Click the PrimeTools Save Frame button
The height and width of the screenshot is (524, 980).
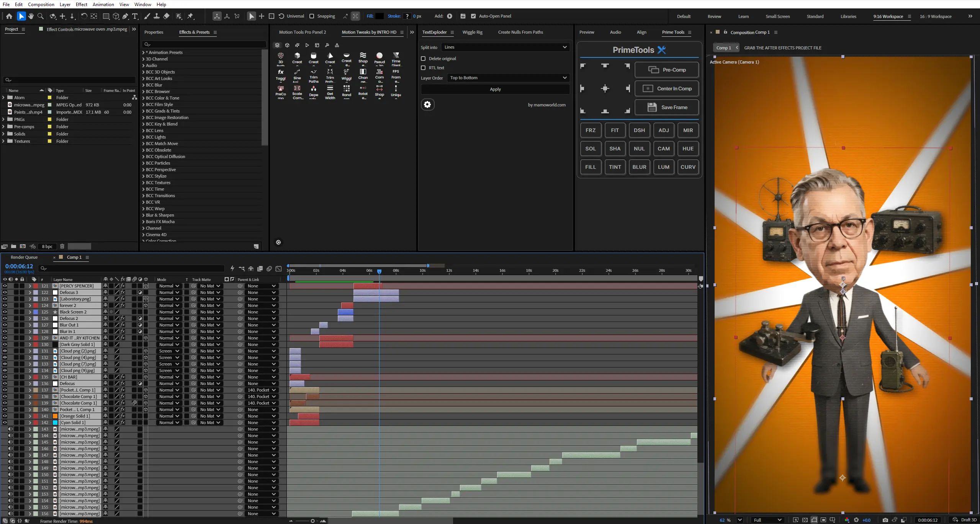pos(667,107)
